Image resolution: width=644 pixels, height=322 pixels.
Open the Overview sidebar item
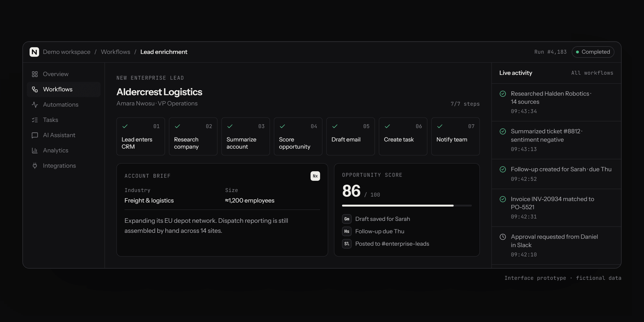[x=64, y=74]
